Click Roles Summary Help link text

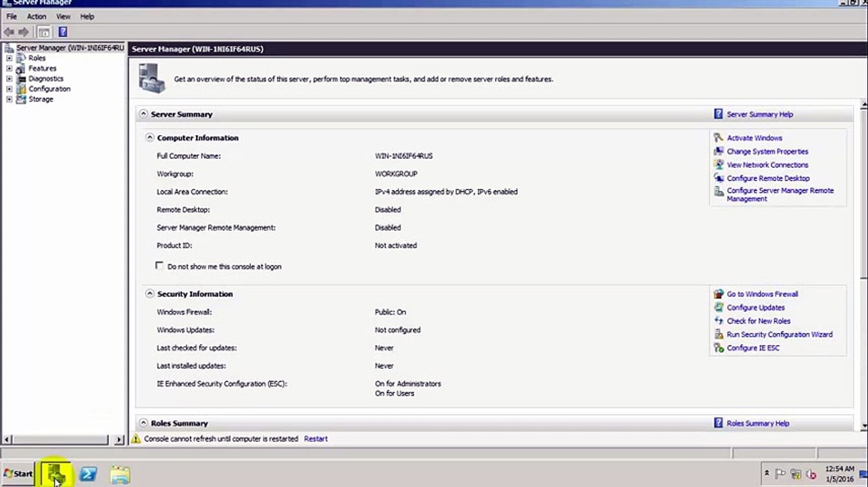[x=758, y=423]
